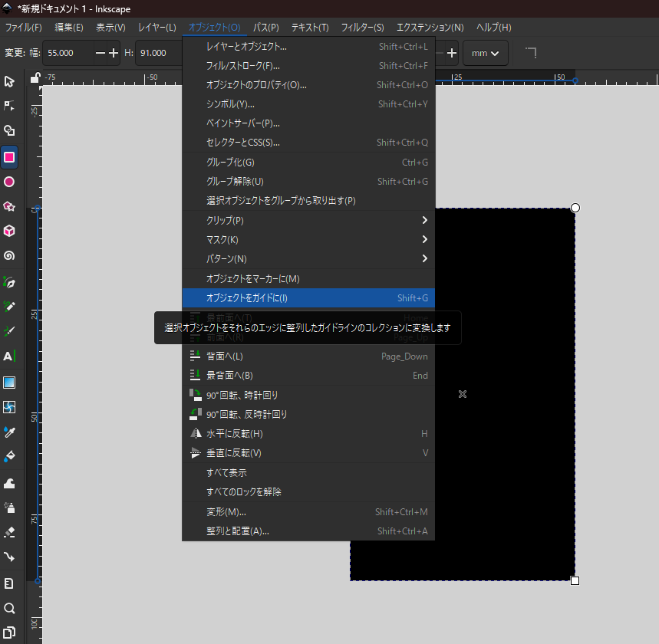Select the Node editing tool
This screenshot has width=659, height=644.
[x=9, y=106]
